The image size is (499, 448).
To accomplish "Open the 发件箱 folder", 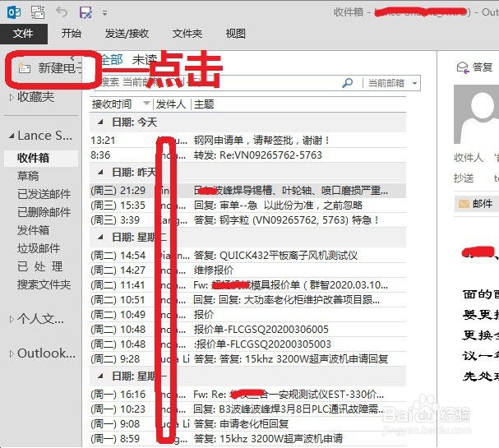I will coord(33,230).
